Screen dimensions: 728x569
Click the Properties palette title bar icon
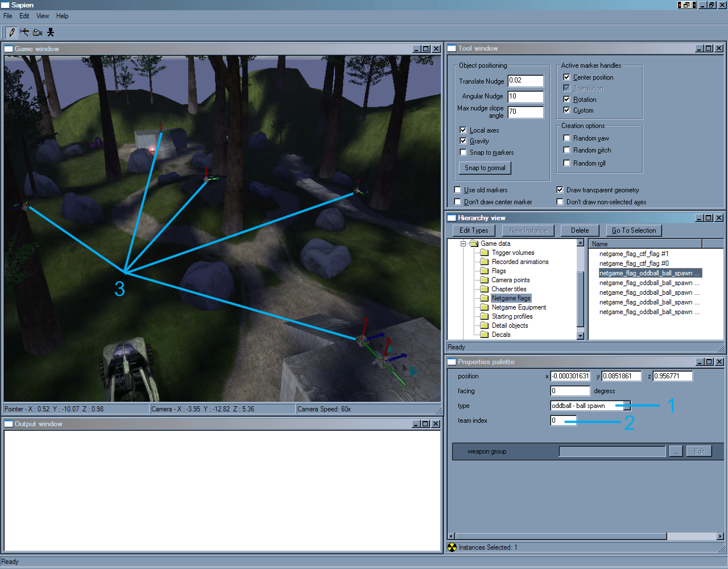click(x=452, y=362)
